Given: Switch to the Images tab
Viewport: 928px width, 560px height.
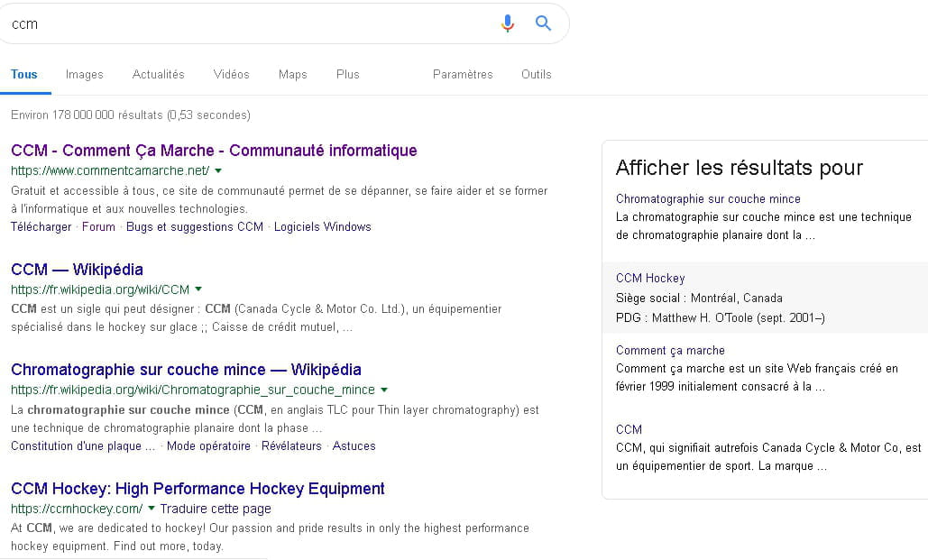Looking at the screenshot, I should click(x=85, y=74).
